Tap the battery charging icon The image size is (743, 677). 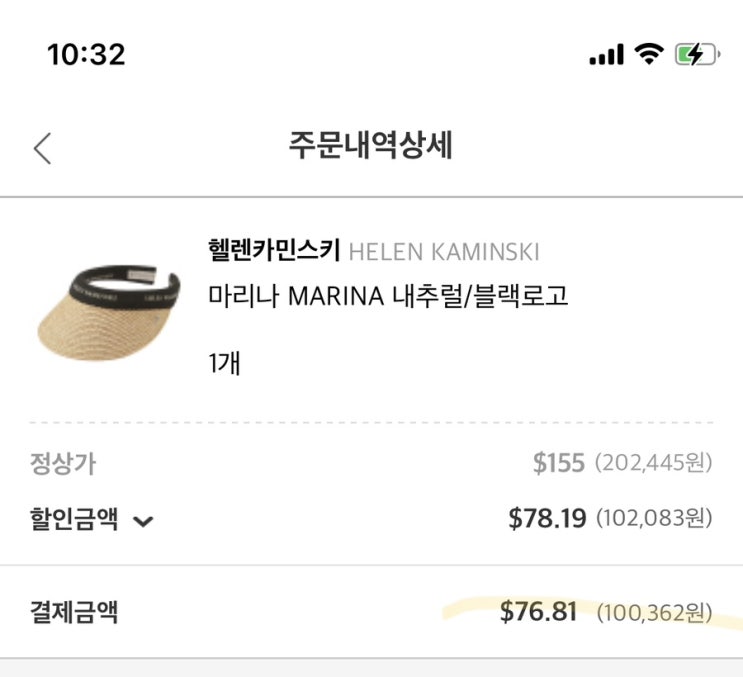pyautogui.click(x=697, y=55)
